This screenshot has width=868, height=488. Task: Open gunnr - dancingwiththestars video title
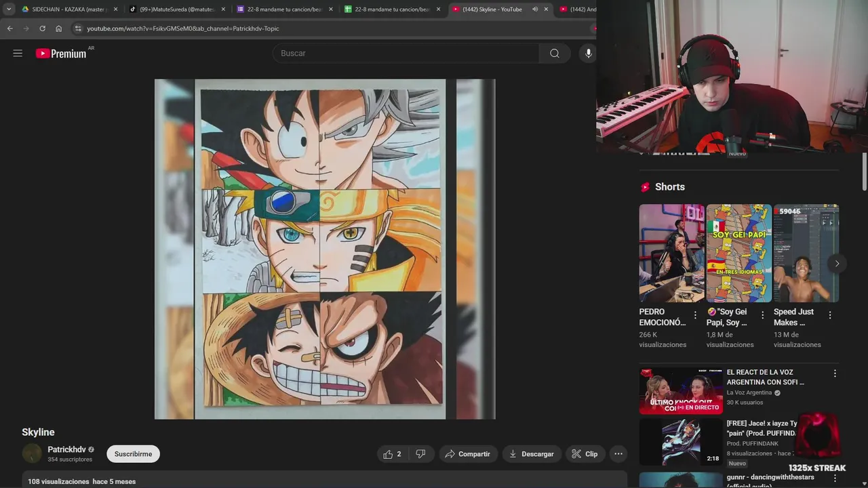click(770, 480)
